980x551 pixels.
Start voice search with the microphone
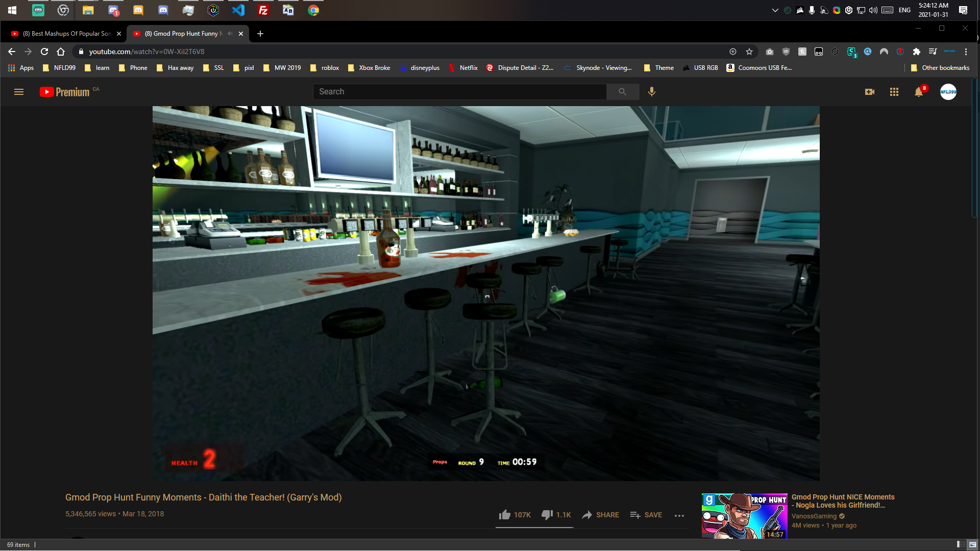coord(652,92)
